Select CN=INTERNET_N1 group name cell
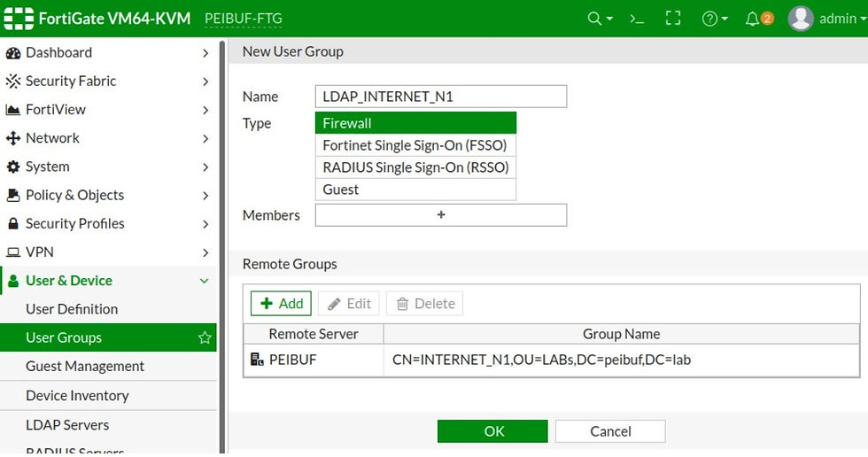 (622, 360)
